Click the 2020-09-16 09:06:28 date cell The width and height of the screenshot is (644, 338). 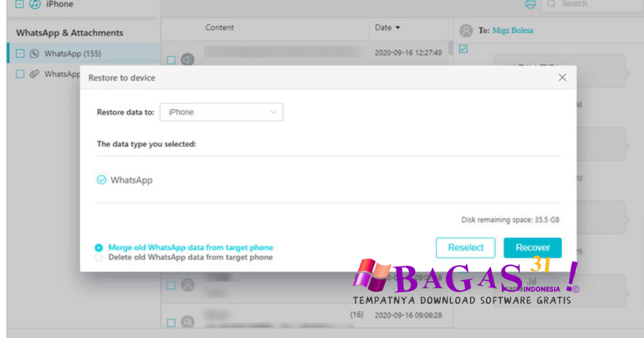(408, 315)
